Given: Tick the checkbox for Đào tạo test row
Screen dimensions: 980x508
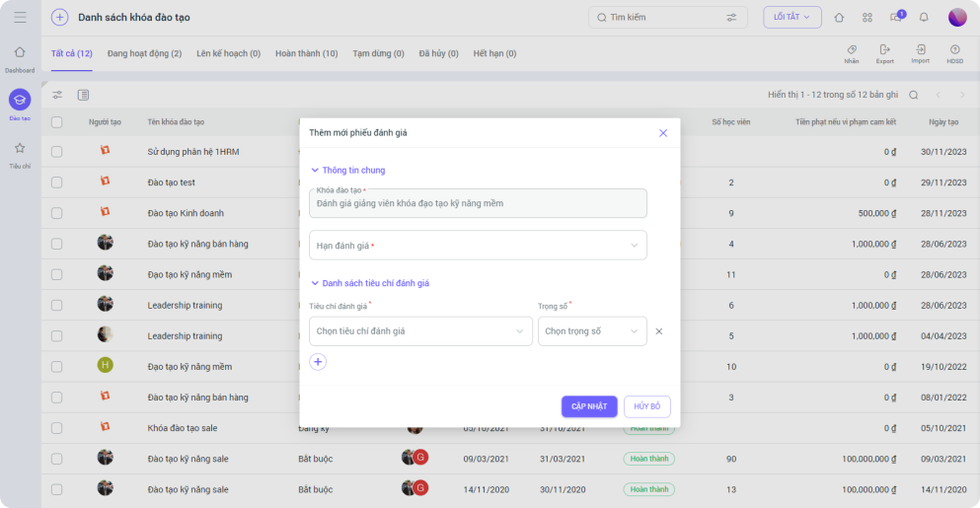Looking at the screenshot, I should [x=56, y=182].
